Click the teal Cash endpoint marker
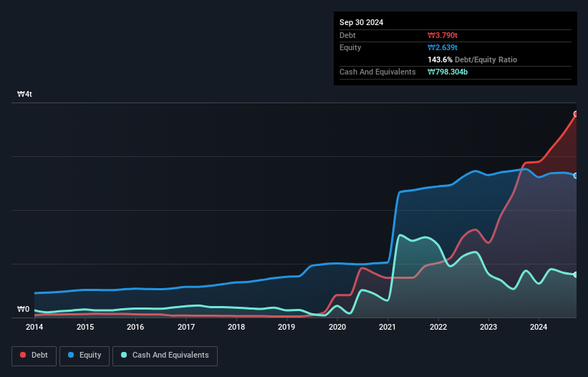 pos(576,275)
